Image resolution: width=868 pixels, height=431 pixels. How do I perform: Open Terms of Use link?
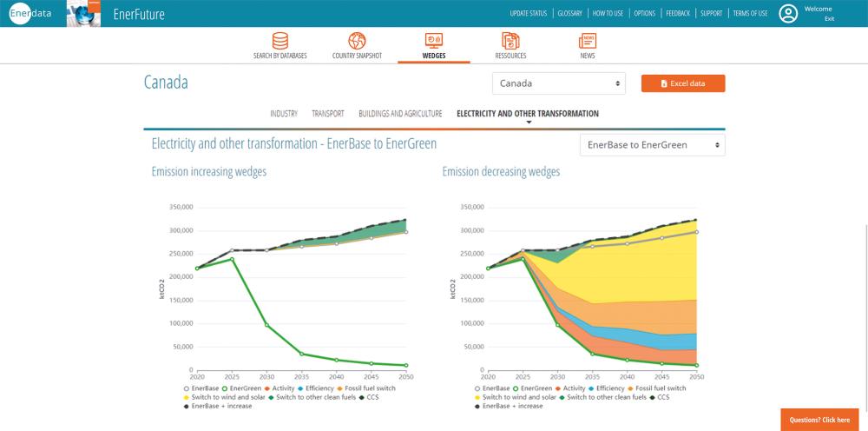coord(750,13)
